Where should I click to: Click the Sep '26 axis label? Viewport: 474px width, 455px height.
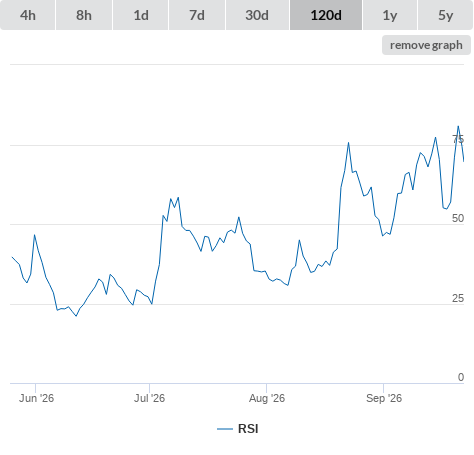click(x=384, y=398)
